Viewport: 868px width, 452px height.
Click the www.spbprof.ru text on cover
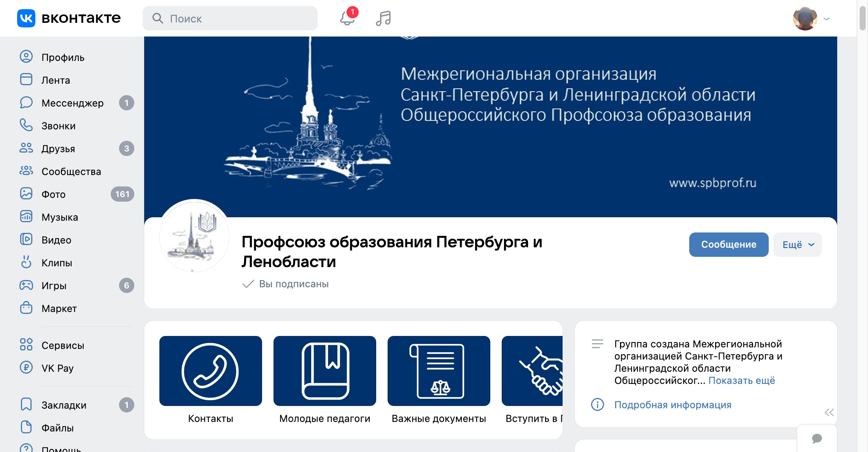point(713,183)
